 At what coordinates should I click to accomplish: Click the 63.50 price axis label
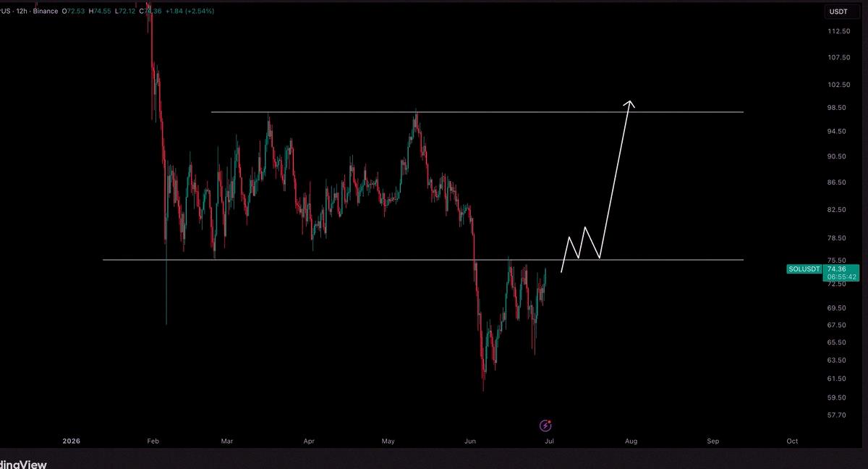[x=836, y=360]
